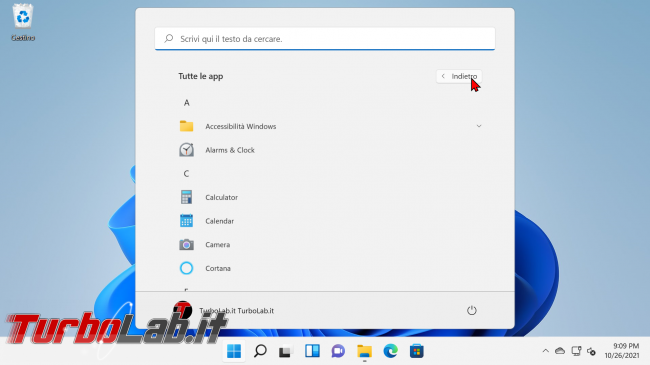Click the TurboLab.it TurboLab.it username

[237, 310]
